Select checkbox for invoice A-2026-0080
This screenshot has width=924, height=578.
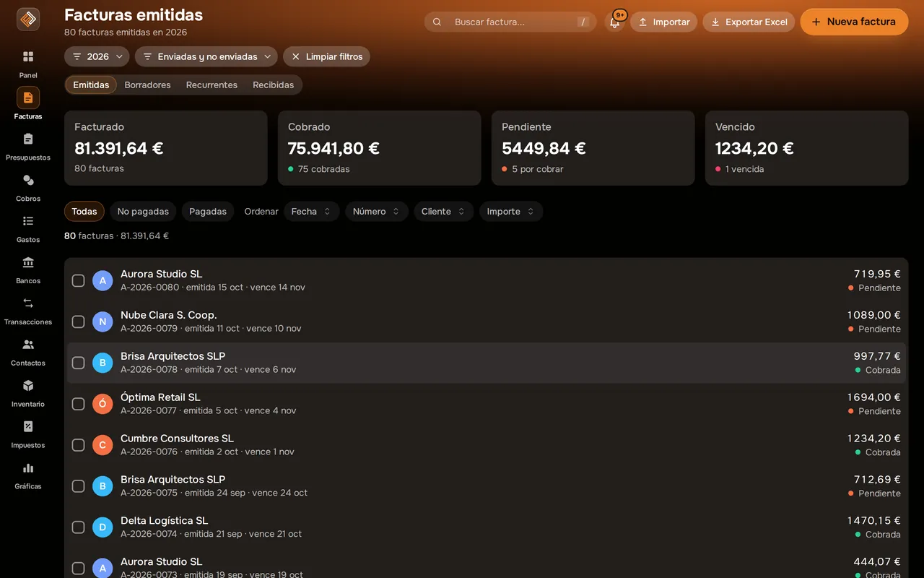(x=78, y=280)
